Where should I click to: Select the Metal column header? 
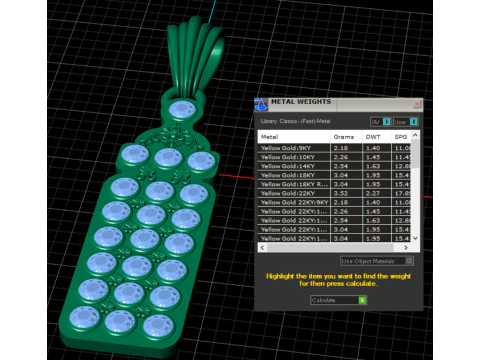[x=294, y=137]
